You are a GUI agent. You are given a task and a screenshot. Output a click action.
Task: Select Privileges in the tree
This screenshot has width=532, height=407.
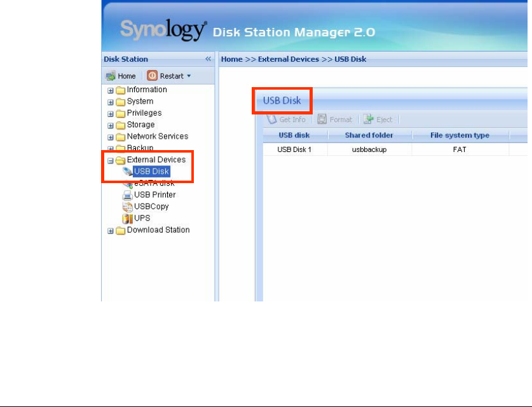[x=144, y=113]
